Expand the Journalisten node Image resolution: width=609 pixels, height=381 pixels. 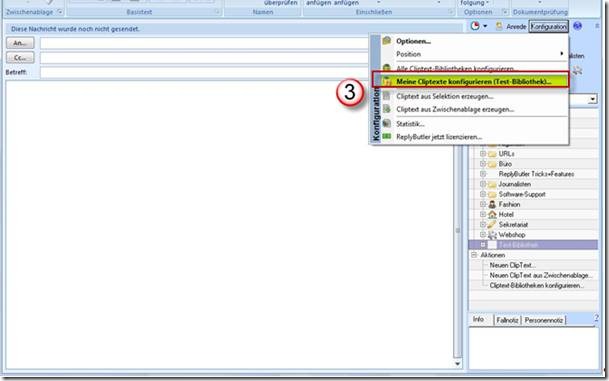tap(483, 184)
